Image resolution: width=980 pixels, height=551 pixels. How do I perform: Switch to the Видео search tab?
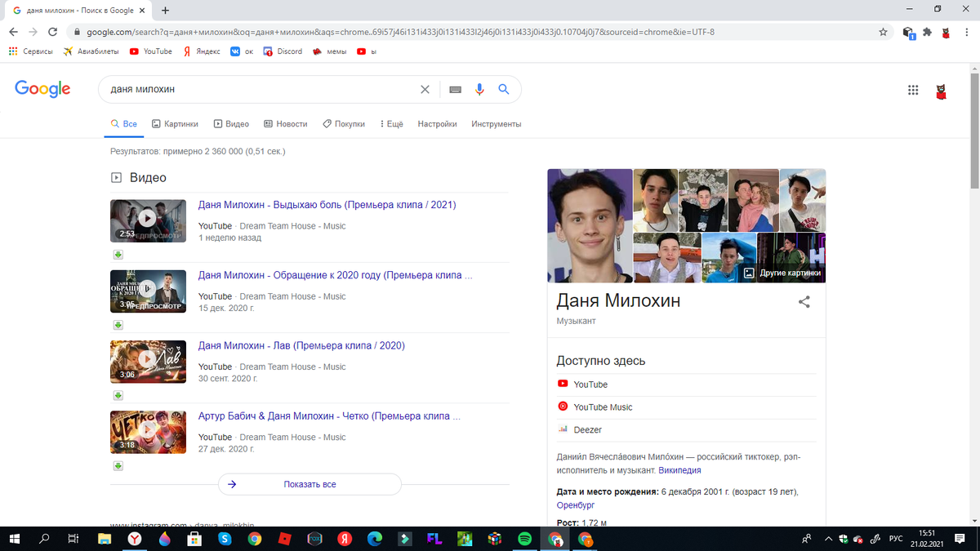point(231,124)
